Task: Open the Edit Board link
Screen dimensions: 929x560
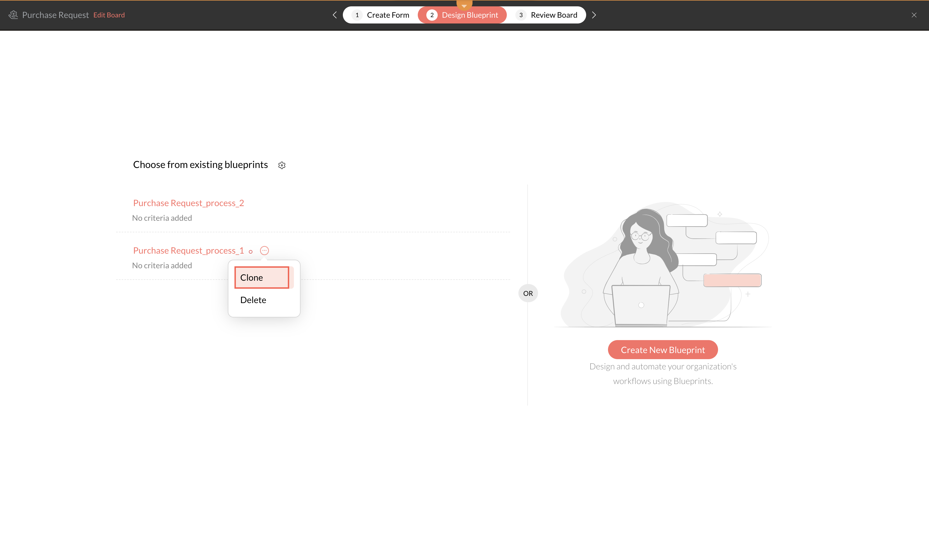Action: coord(109,15)
